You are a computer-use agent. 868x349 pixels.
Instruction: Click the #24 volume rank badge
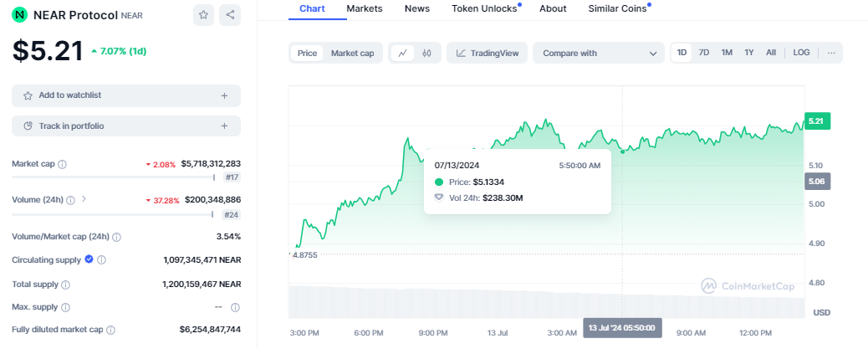[x=232, y=215]
